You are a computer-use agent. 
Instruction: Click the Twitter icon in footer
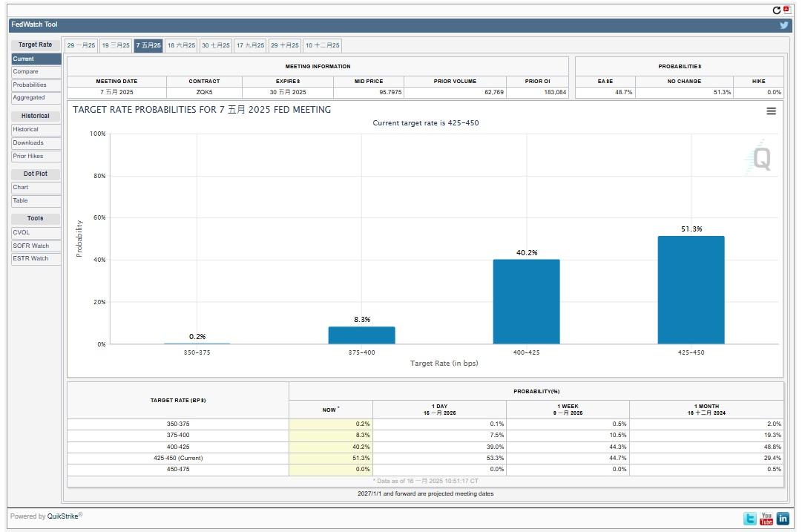[750, 519]
